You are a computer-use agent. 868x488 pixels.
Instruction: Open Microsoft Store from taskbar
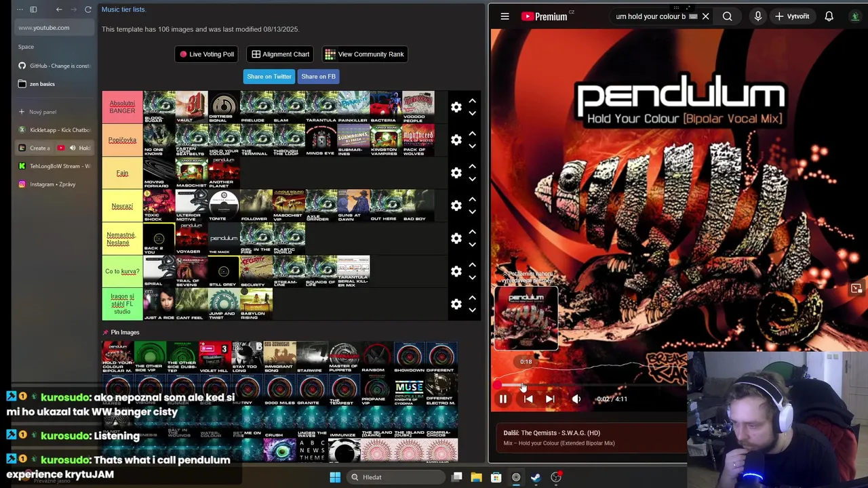(x=496, y=477)
